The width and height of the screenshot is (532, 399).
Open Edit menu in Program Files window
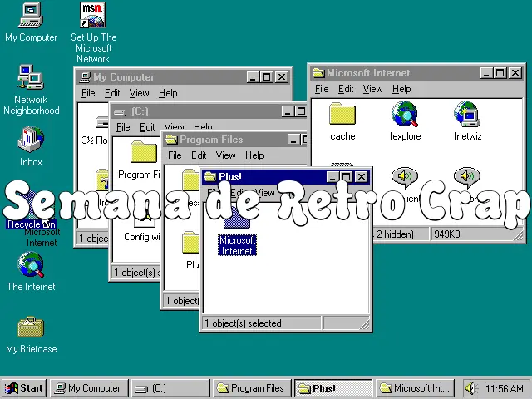(x=199, y=155)
